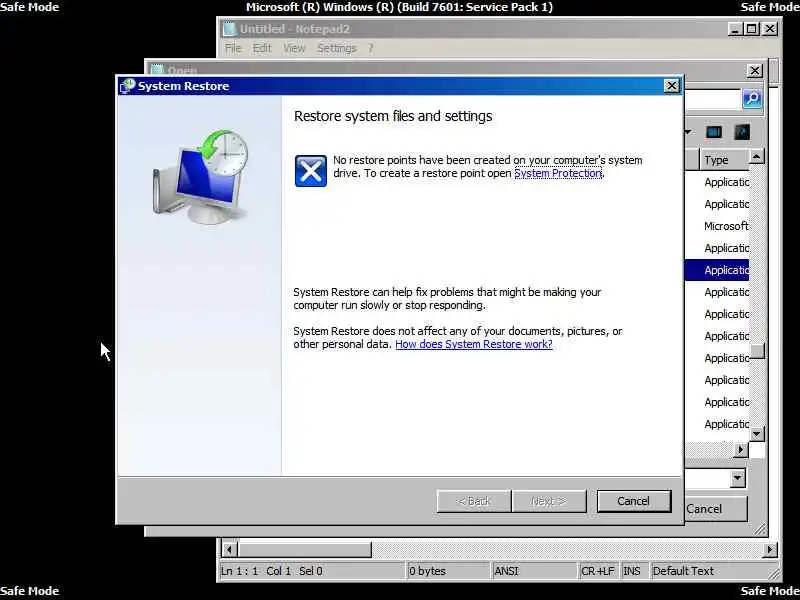Click the blue X error icon
Image resolution: width=800 pixels, height=600 pixels.
click(311, 171)
